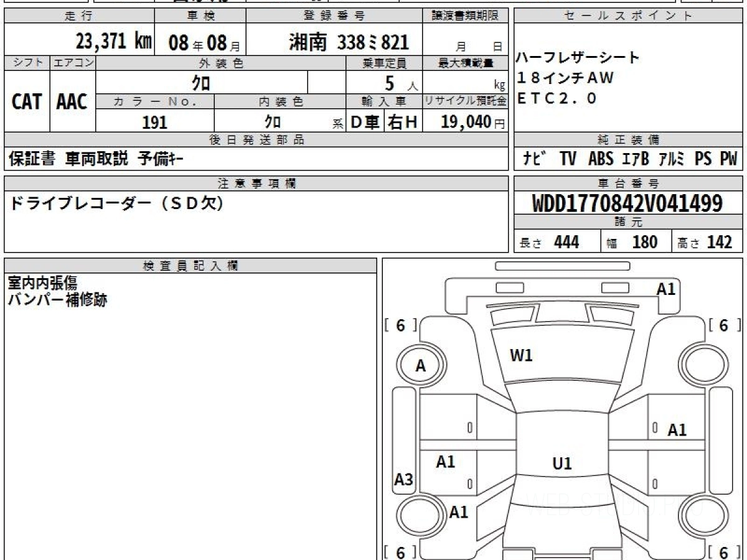This screenshot has height=560, width=747.
Task: Click the 後日発送部品 header
Action: (256, 140)
